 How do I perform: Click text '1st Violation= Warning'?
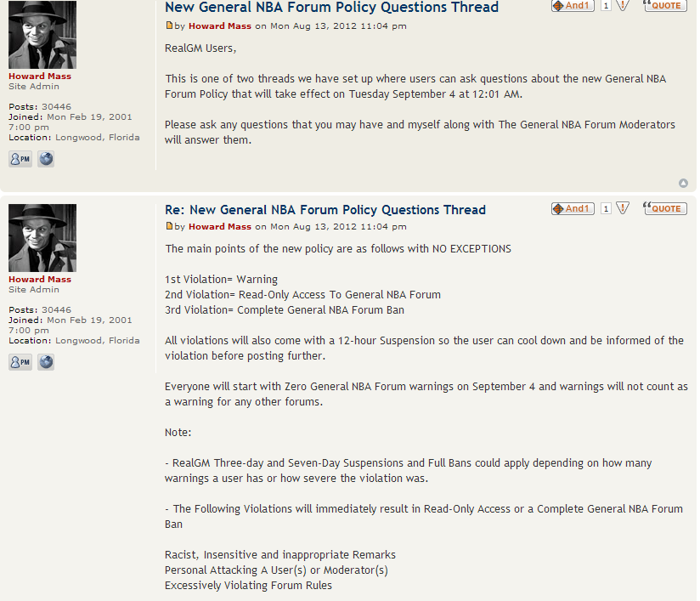click(221, 280)
